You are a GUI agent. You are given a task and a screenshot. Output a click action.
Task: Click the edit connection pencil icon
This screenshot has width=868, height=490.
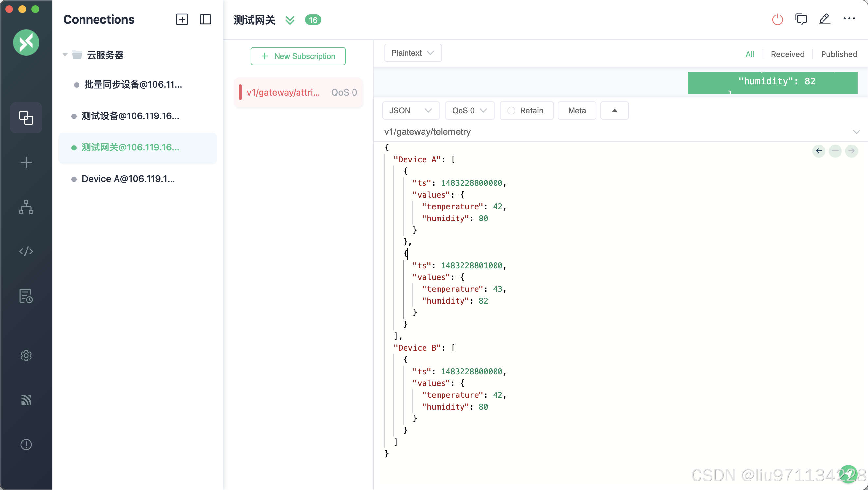[824, 19]
